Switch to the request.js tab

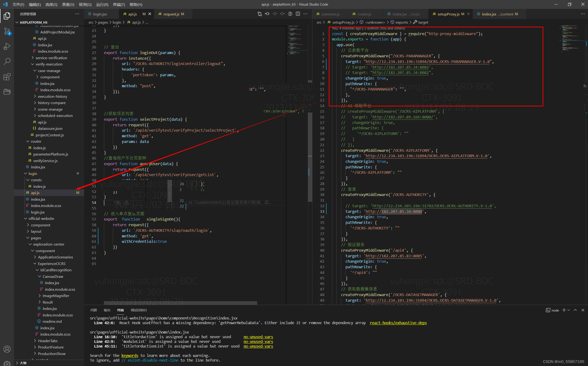tap(171, 14)
